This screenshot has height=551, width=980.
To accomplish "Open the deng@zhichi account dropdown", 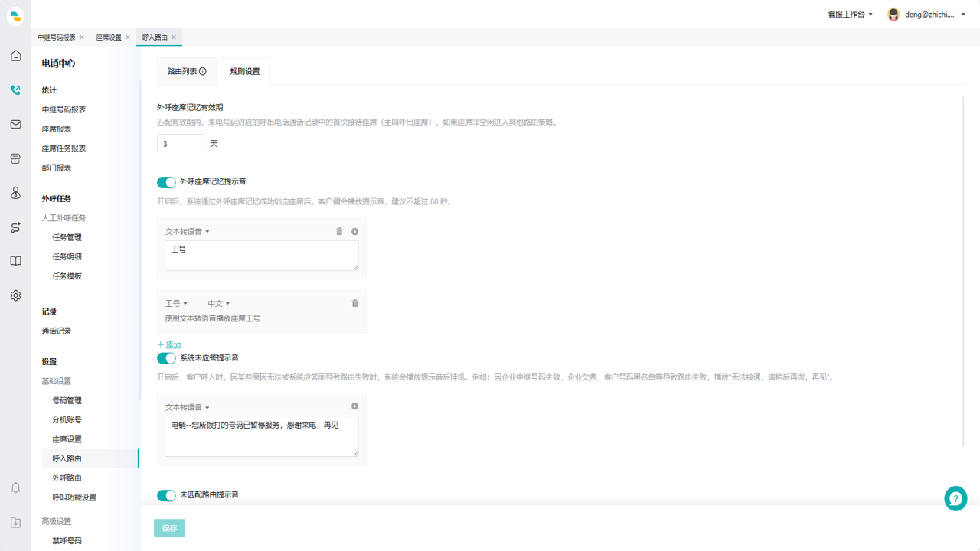I will pos(936,15).
